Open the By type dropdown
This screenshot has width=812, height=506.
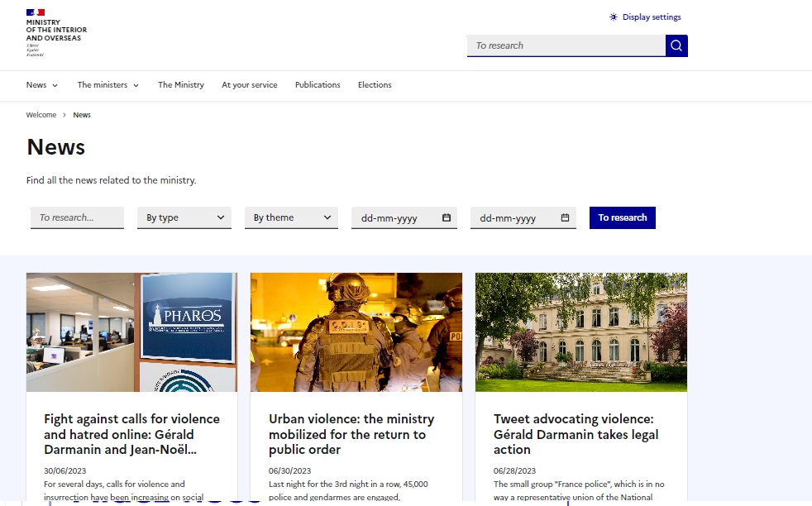click(x=184, y=217)
